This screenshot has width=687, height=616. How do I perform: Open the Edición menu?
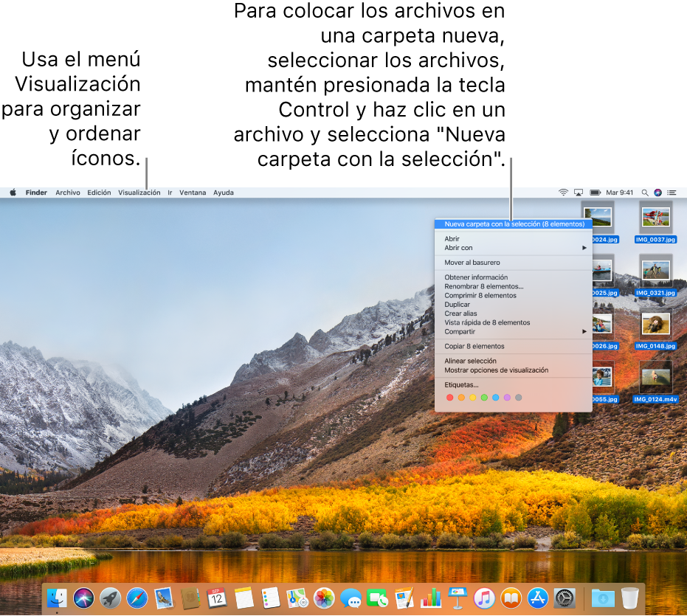pos(99,193)
